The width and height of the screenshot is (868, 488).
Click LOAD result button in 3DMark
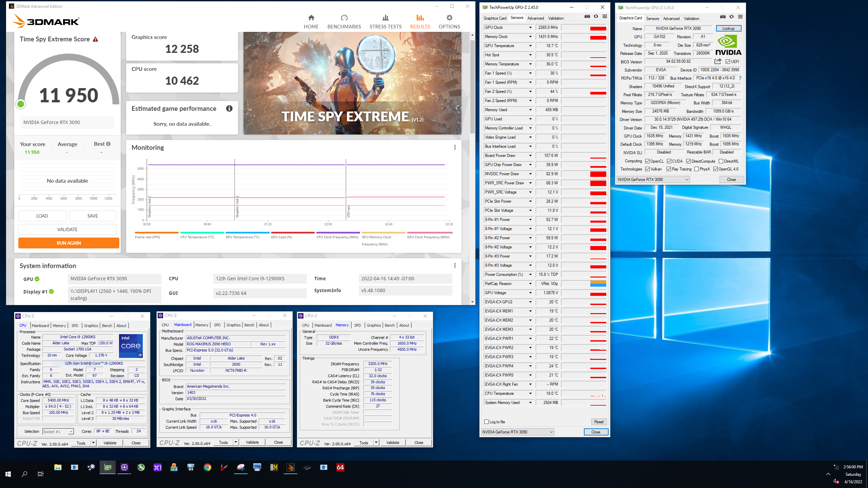coord(42,216)
